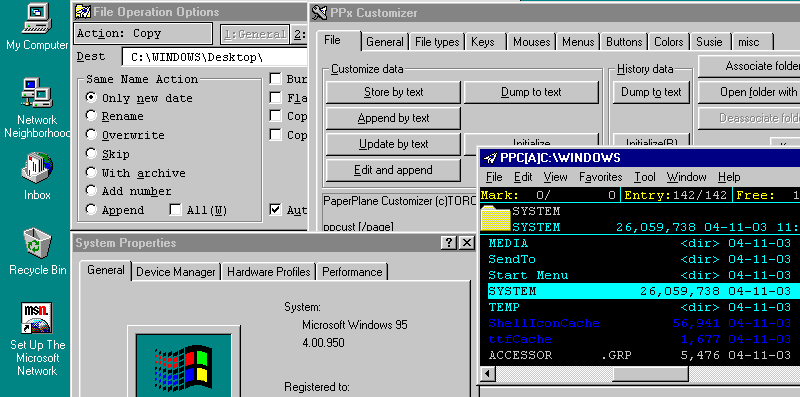Click the Open folder with button
The image size is (800, 397).
pyautogui.click(x=749, y=92)
